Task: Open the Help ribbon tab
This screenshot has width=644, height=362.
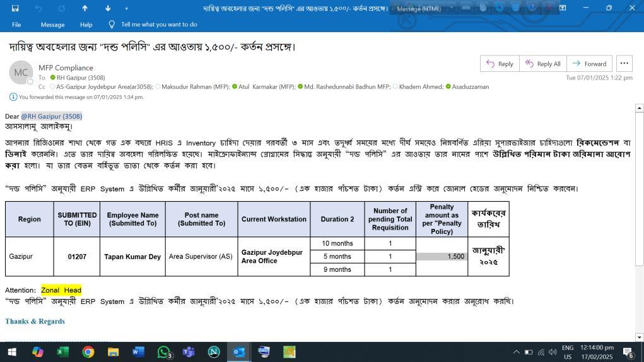Action: click(x=86, y=25)
